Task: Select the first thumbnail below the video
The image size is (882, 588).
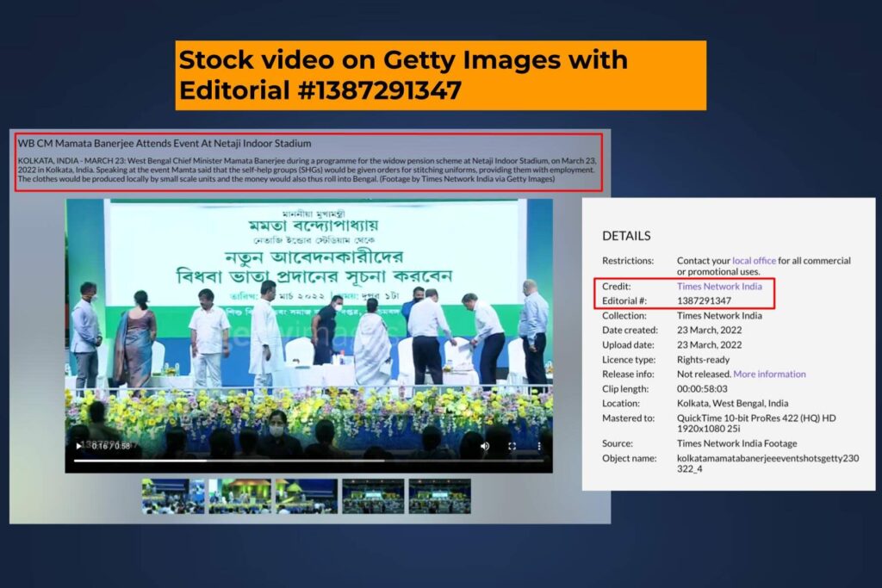Action: tap(173, 496)
